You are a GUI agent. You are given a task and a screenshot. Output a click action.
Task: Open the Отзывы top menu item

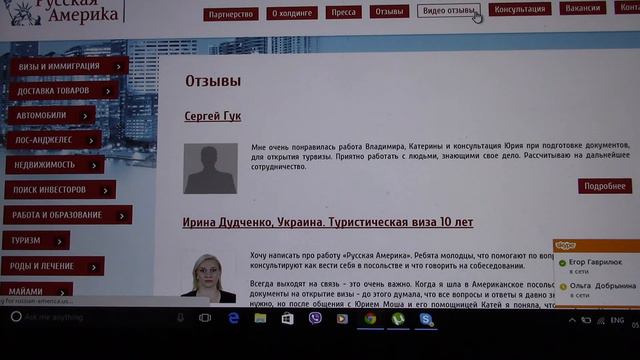click(389, 11)
